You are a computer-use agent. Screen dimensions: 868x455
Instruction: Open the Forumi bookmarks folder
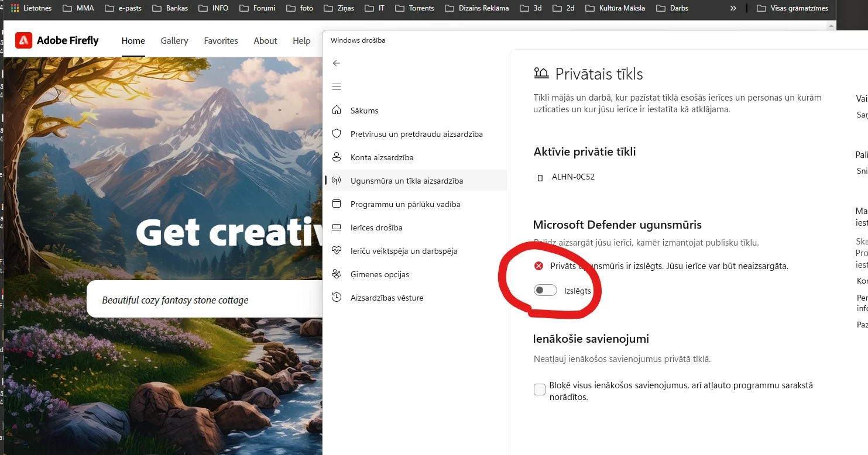[x=258, y=8]
